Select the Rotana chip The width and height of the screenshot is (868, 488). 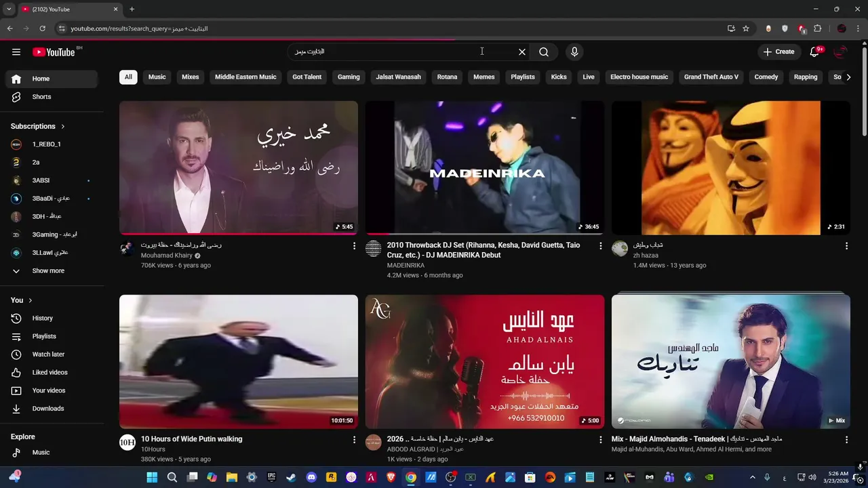(x=447, y=77)
